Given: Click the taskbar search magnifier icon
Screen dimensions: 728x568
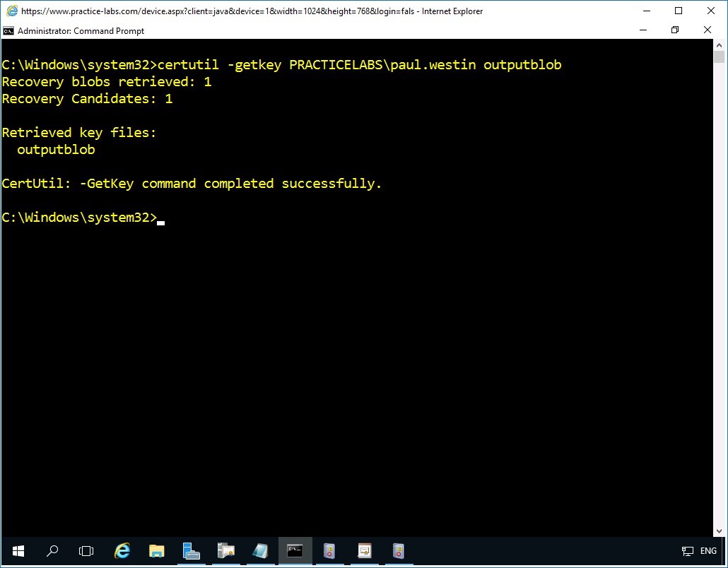Looking at the screenshot, I should point(52,550).
